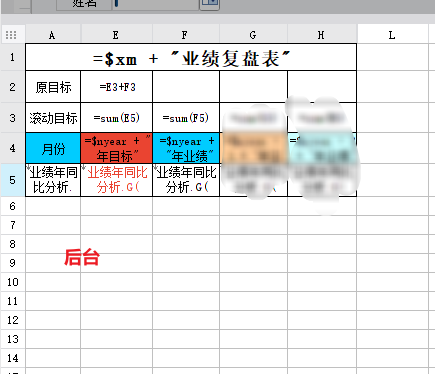Image resolution: width=435 pixels, height=374 pixels.
Task: Select row 1 header
Action: [x=13, y=57]
